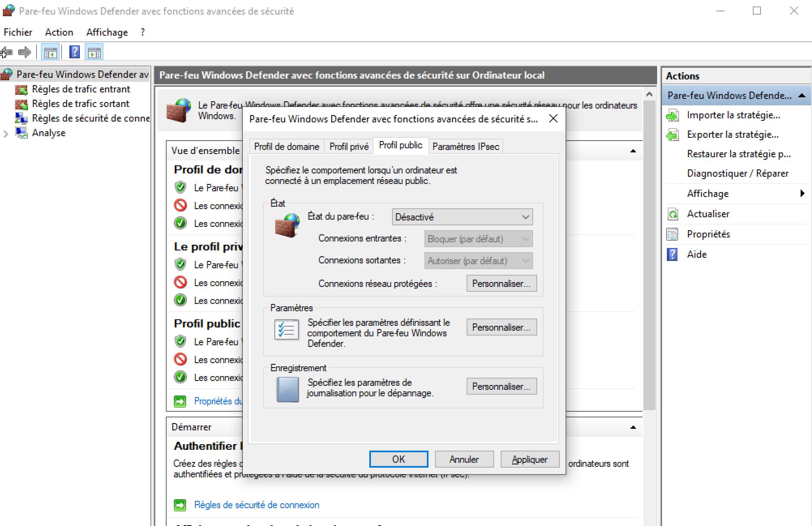This screenshot has height=526, width=812.
Task: Click the show/hide console tree toolbar icon
Action: click(51, 52)
